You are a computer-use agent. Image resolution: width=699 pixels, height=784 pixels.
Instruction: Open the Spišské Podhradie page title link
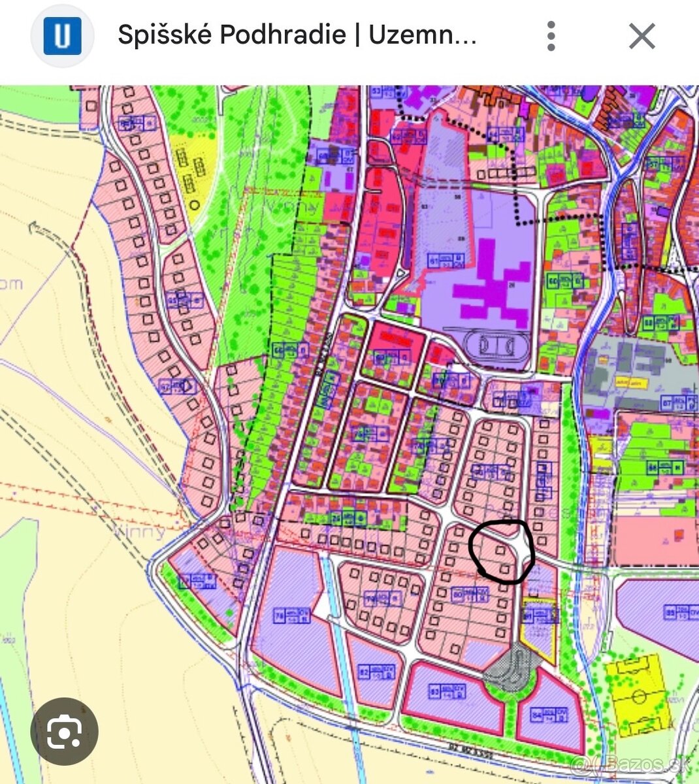point(297,35)
